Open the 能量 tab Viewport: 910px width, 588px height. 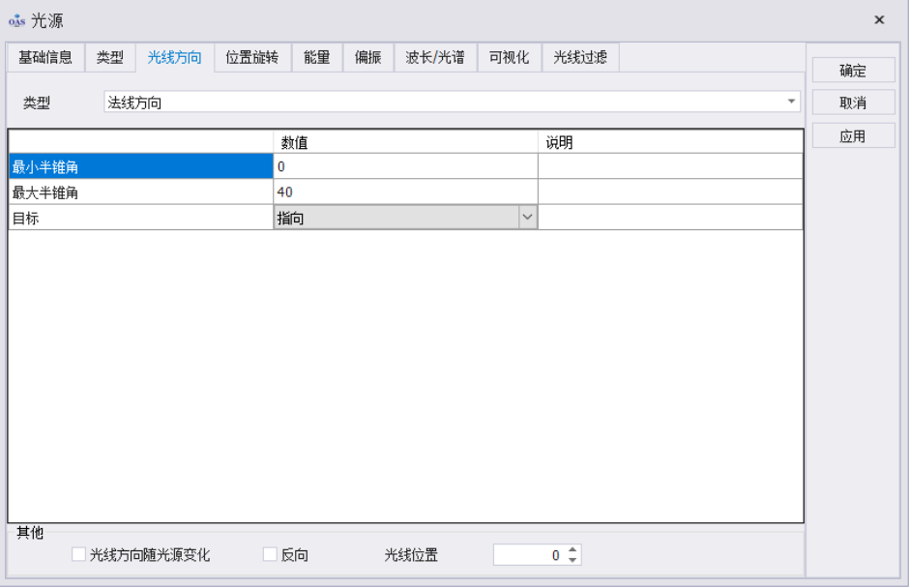click(x=317, y=57)
